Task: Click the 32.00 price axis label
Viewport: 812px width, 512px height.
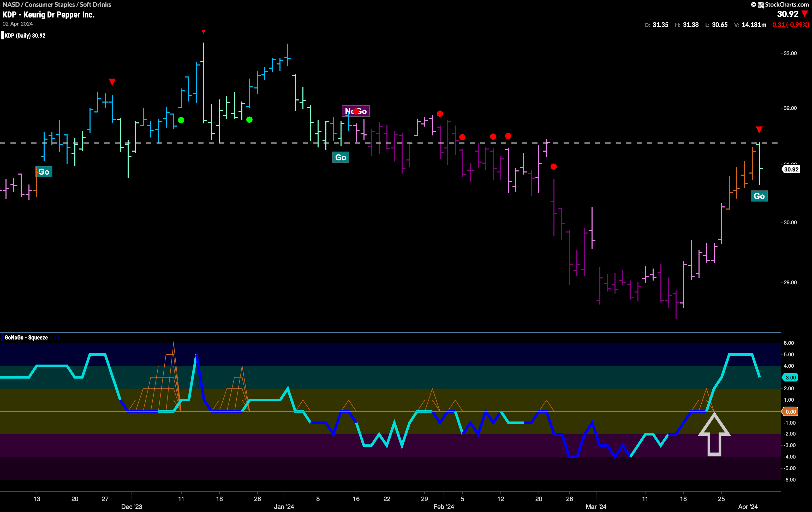Action: (x=790, y=108)
